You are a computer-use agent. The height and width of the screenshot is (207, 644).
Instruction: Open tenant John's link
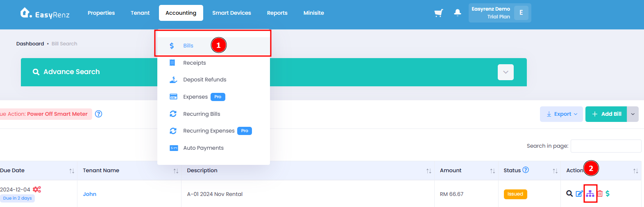coord(90,194)
